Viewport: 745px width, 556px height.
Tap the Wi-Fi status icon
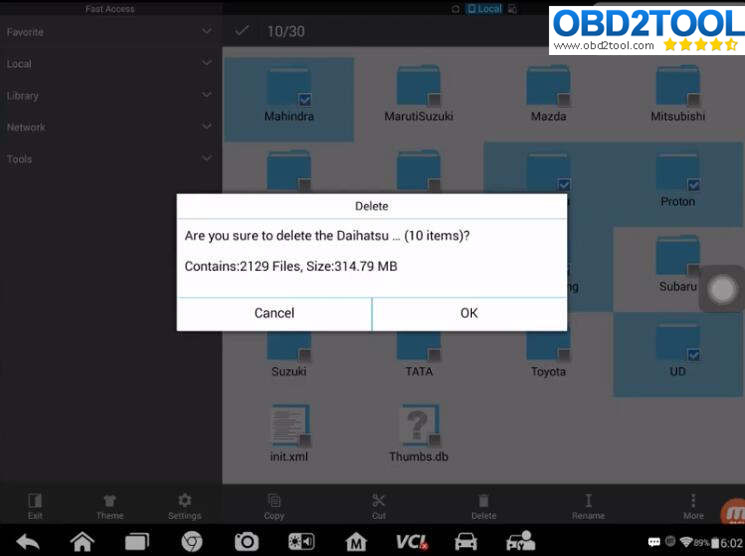tap(686, 542)
